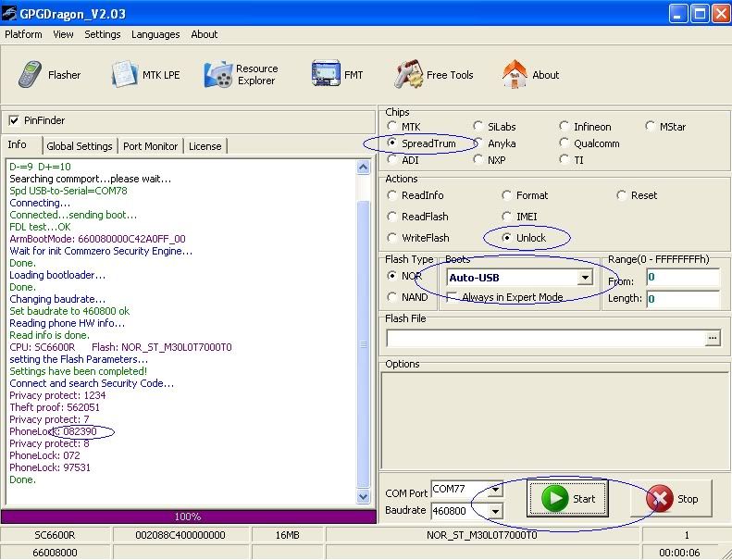Open the Settings menu

(x=102, y=34)
